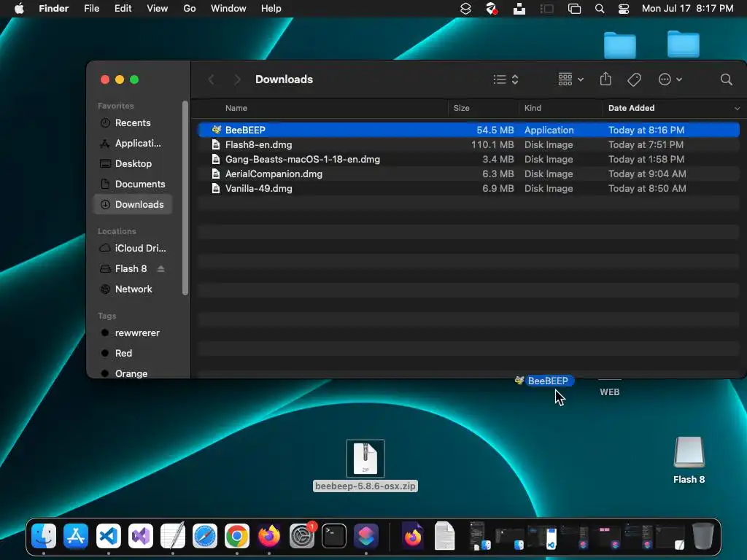Open the Finder menu in the menu bar

coord(54,9)
